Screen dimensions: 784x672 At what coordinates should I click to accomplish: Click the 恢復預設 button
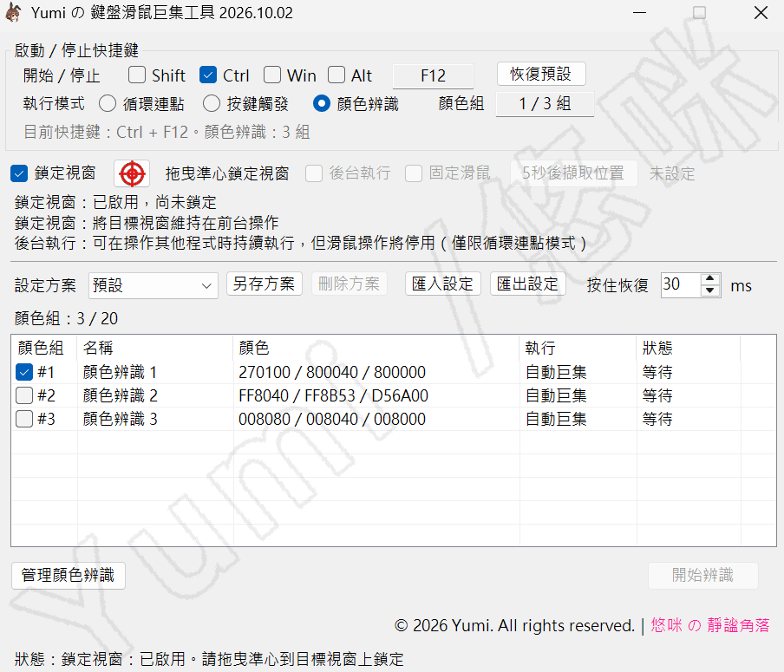click(541, 74)
